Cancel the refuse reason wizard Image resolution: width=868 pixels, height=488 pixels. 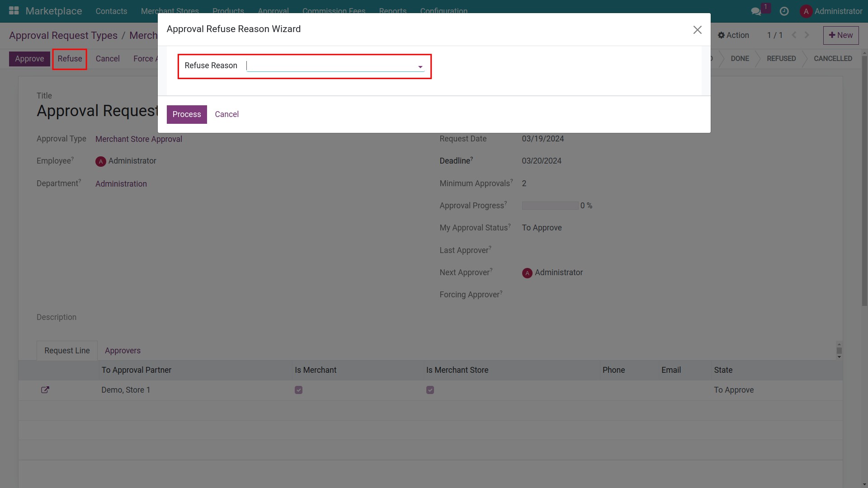click(x=226, y=114)
